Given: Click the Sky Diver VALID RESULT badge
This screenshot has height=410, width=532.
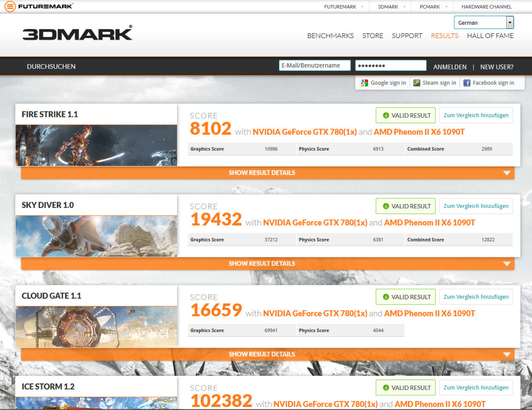Looking at the screenshot, I should click(405, 206).
